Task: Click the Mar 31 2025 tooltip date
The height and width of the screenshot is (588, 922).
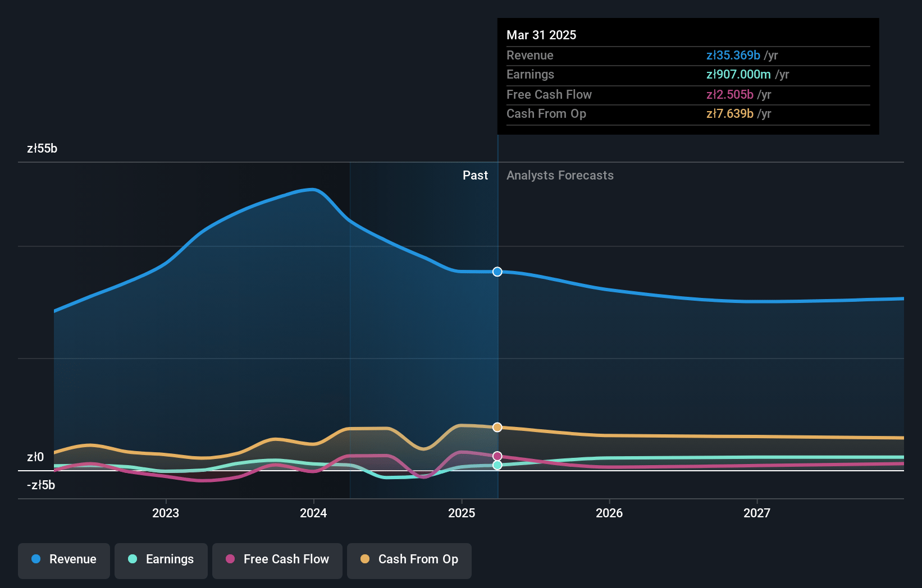Action: coord(541,35)
